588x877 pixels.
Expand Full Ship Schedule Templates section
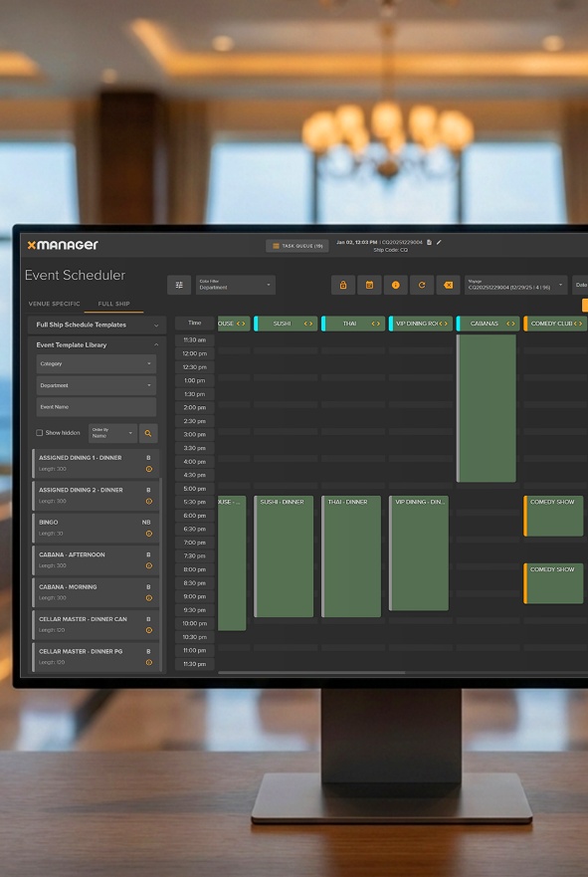click(x=97, y=325)
